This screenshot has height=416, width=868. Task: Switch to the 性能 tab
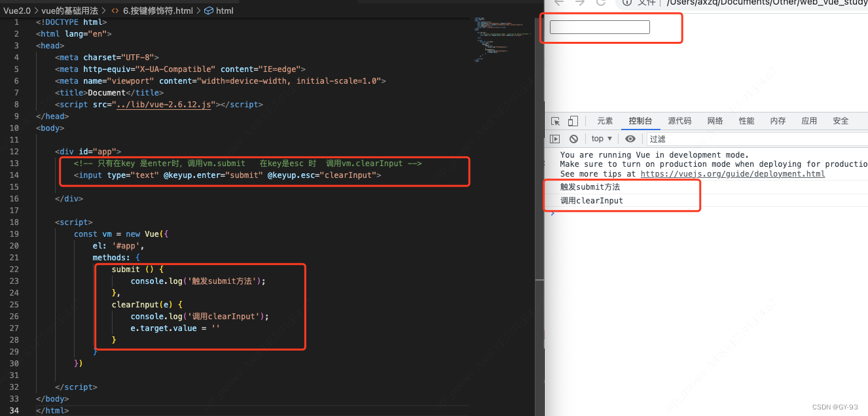(746, 121)
